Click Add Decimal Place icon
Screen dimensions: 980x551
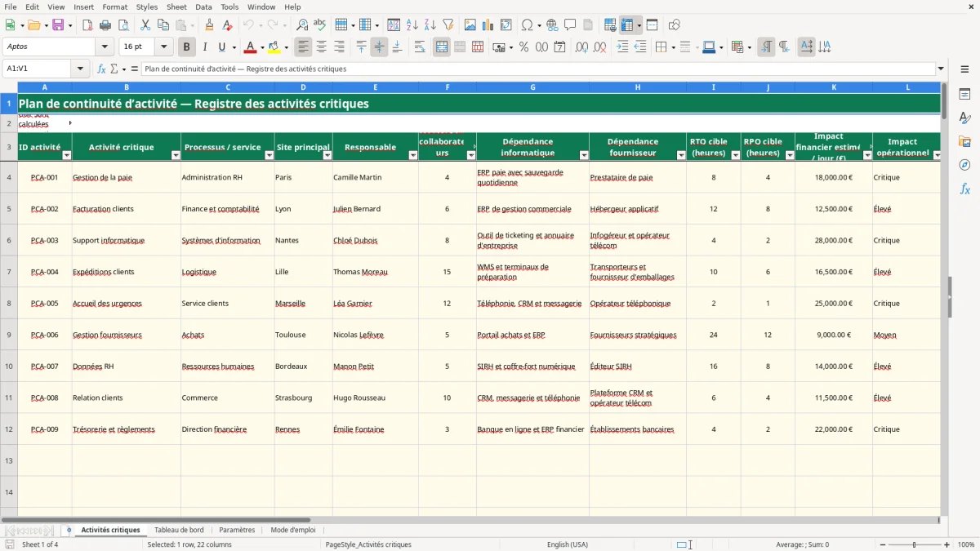pyautogui.click(x=581, y=47)
